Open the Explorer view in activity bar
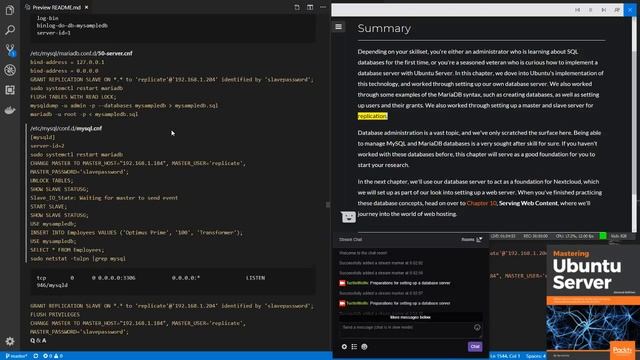Viewport: 640px width, 360px height. [x=10, y=10]
